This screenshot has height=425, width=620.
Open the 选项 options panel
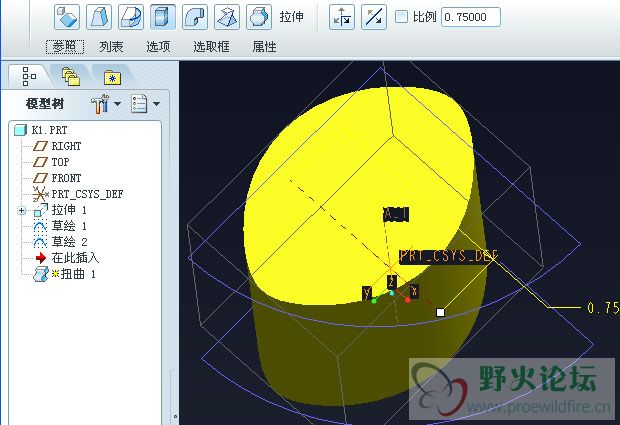tap(158, 47)
